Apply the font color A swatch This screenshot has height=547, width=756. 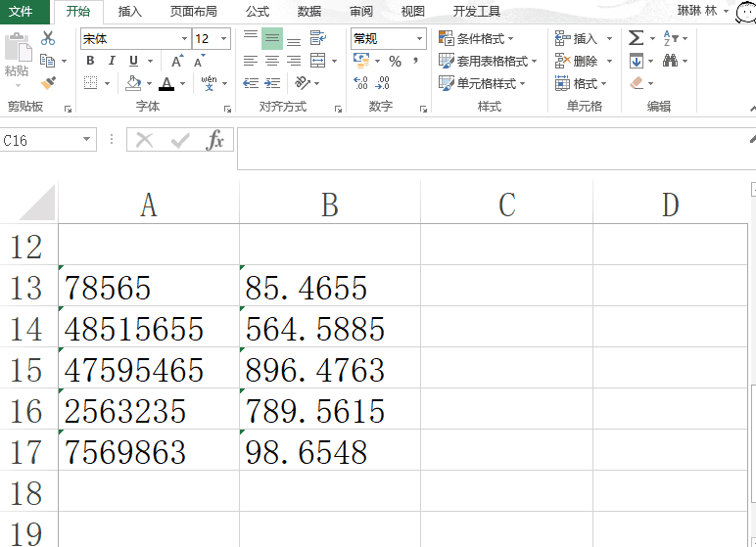pyautogui.click(x=166, y=83)
